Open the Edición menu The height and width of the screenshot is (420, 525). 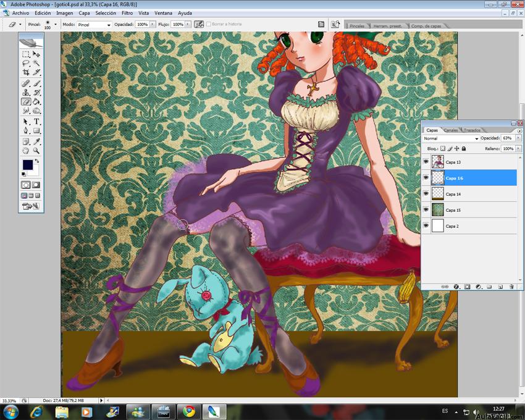(x=43, y=13)
